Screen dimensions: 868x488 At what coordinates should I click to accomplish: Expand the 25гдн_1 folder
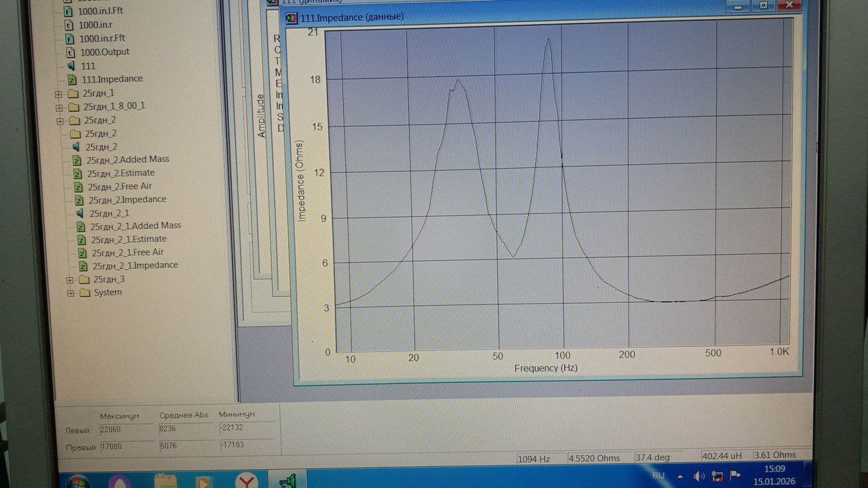coord(58,94)
